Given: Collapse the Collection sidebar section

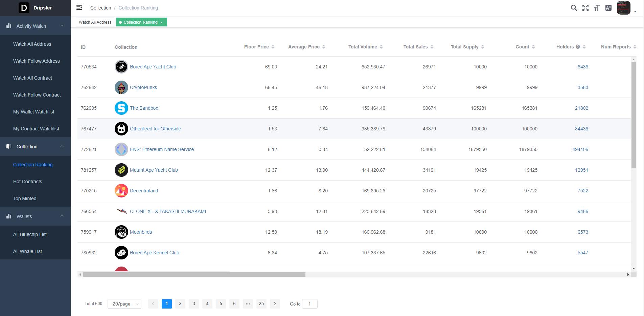Looking at the screenshot, I should click(x=62, y=146).
